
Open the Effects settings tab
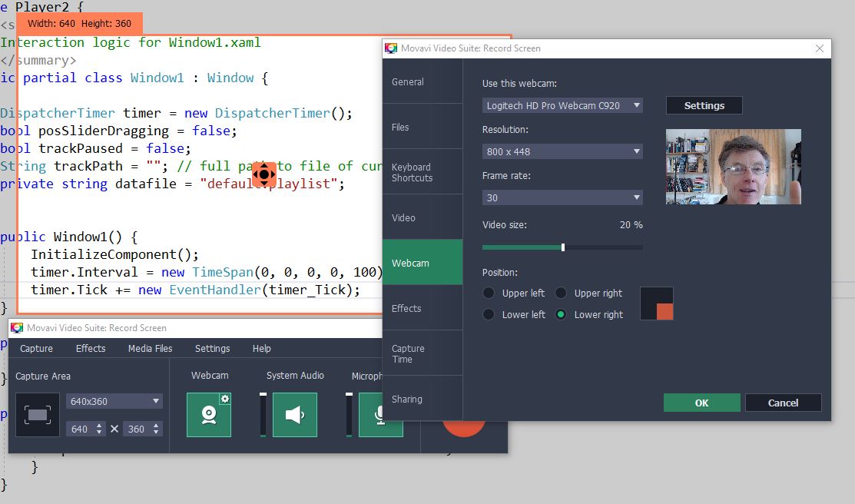pyautogui.click(x=423, y=308)
